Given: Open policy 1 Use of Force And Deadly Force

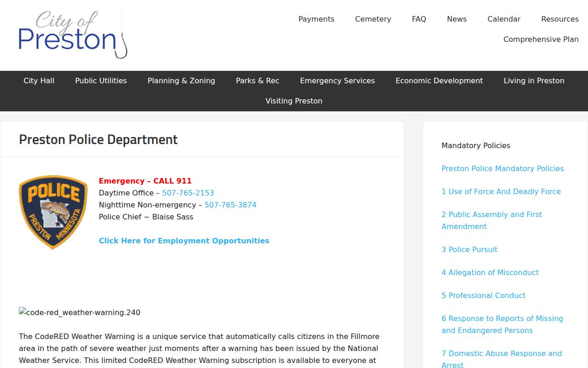Looking at the screenshot, I should click(501, 191).
